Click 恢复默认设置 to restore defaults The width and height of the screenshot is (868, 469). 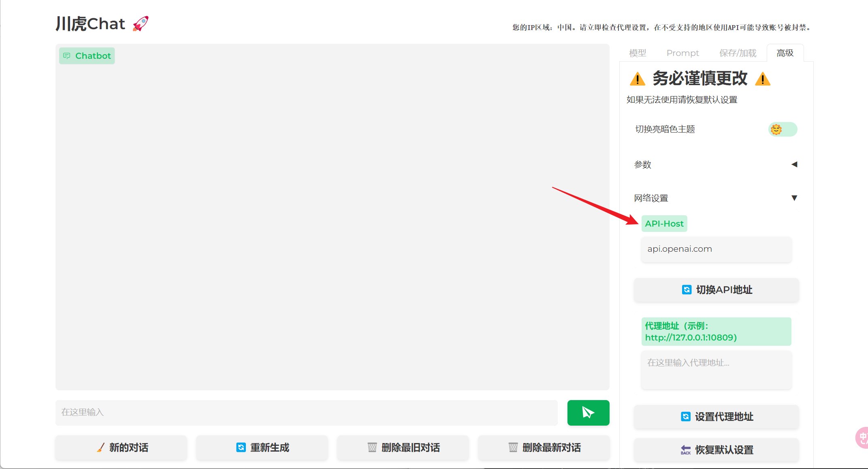716,450
